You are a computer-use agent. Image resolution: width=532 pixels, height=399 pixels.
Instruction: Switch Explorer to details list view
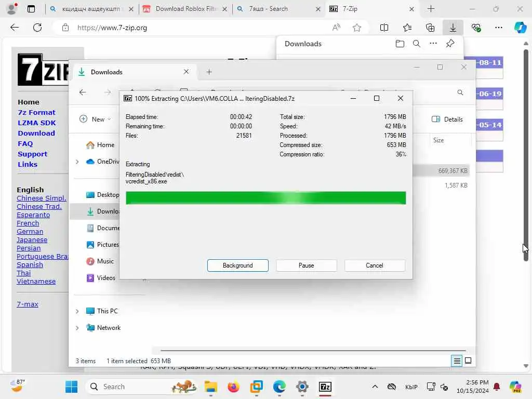[457, 361]
